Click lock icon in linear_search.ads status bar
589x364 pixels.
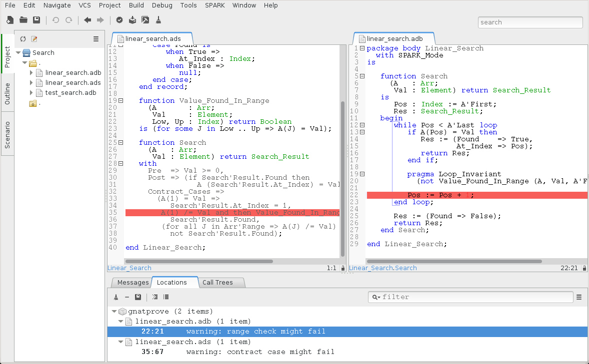pos(342,268)
